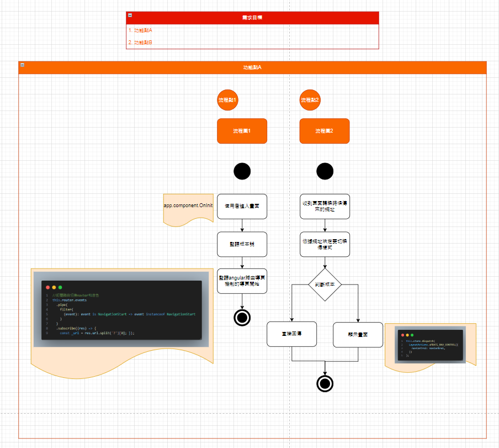
Task: Click the end node of flow 1
Action: [242, 318]
